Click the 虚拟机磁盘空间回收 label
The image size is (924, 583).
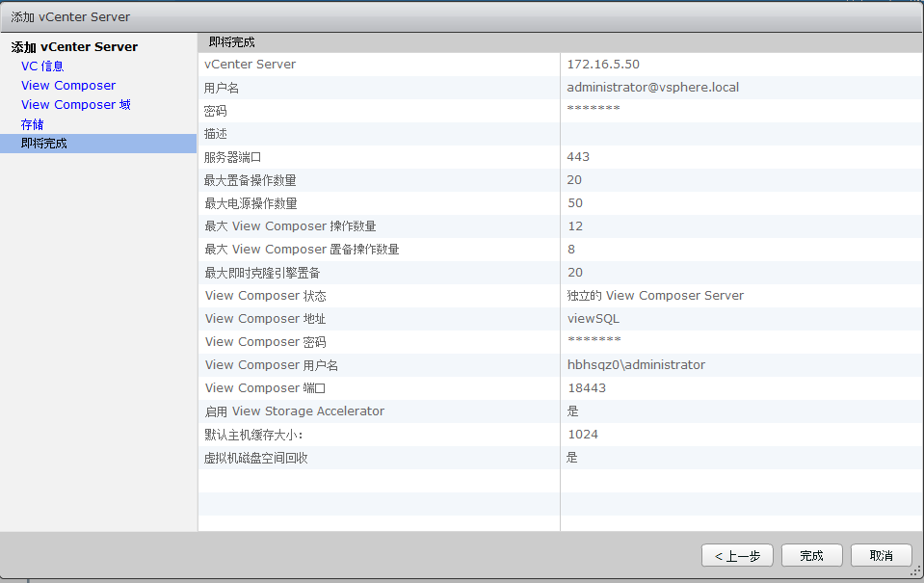(x=255, y=458)
